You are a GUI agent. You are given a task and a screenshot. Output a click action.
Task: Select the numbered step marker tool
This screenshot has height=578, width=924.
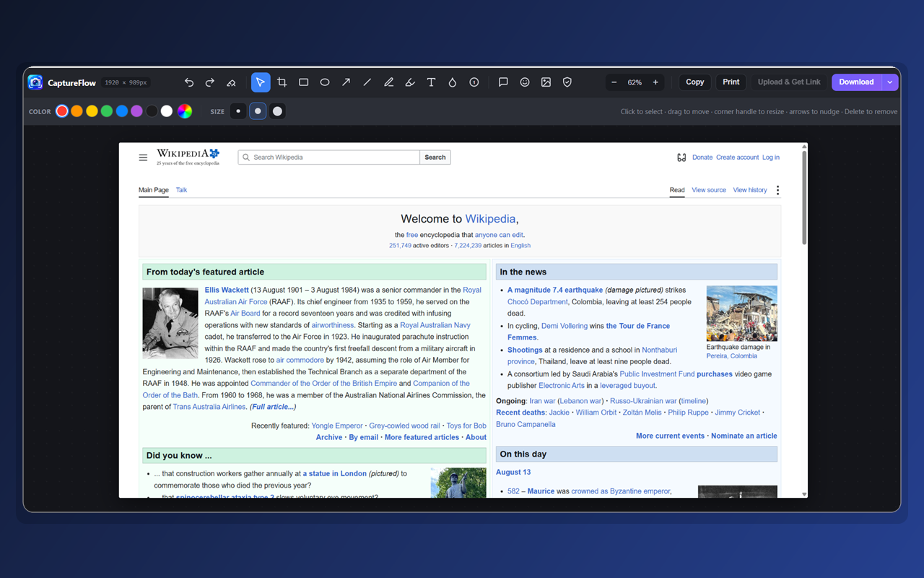pyautogui.click(x=474, y=82)
